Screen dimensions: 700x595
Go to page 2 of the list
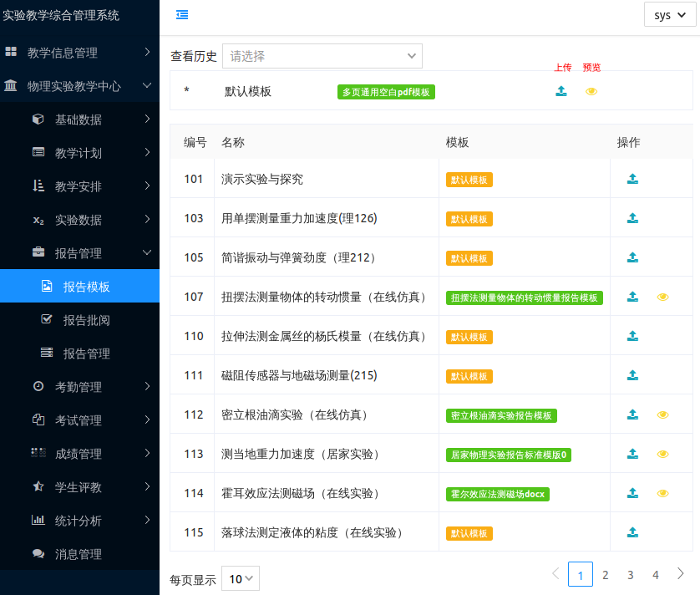pos(606,575)
